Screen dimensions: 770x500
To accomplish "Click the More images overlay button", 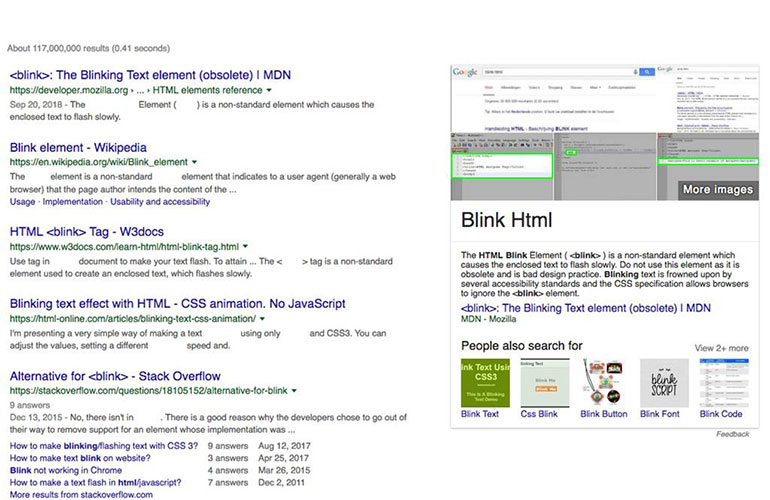I will coord(718,190).
